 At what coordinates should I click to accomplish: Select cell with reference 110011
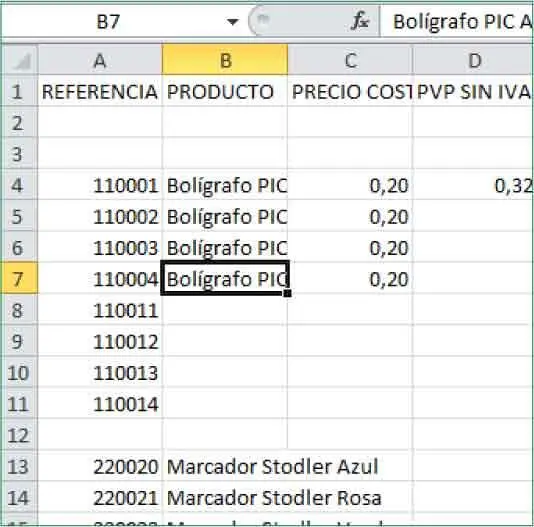pos(100,310)
